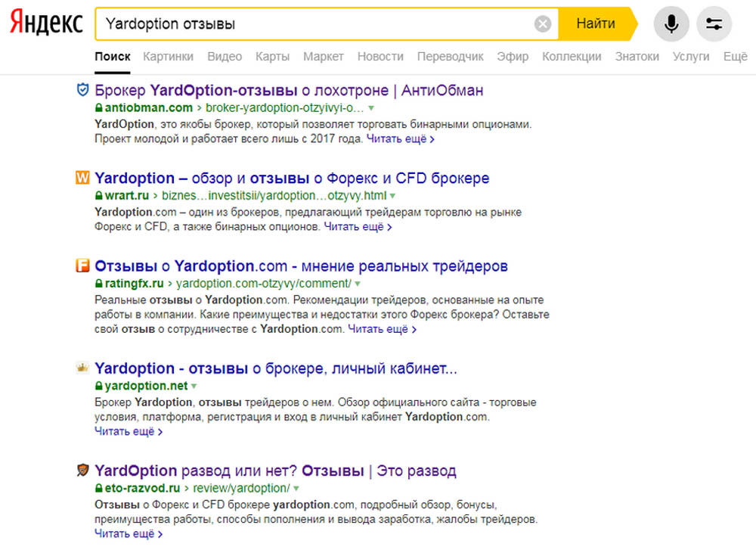
Task: Click the antiobman.com shield favicon
Action: coord(83,90)
